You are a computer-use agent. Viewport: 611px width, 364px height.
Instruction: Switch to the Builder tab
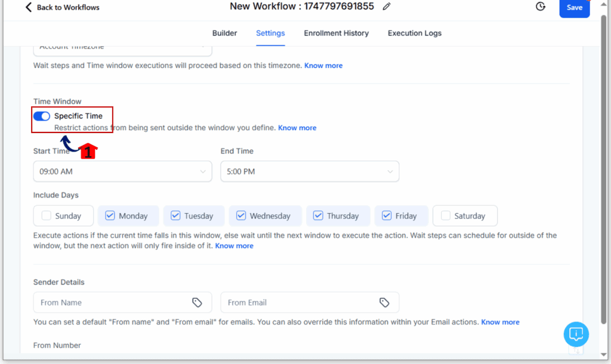point(224,33)
